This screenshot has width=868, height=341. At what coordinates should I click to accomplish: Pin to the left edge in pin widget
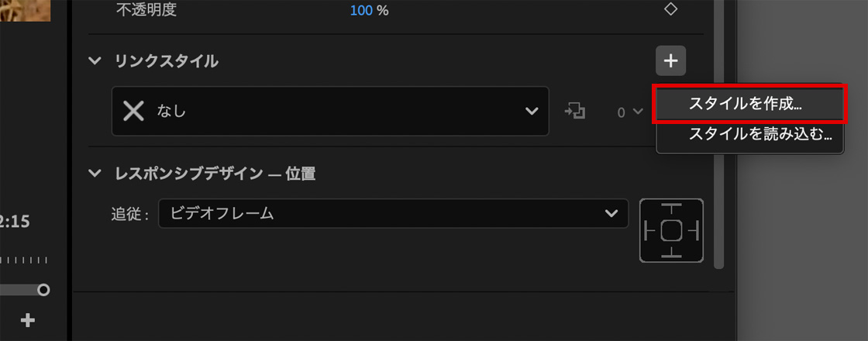tap(650, 230)
